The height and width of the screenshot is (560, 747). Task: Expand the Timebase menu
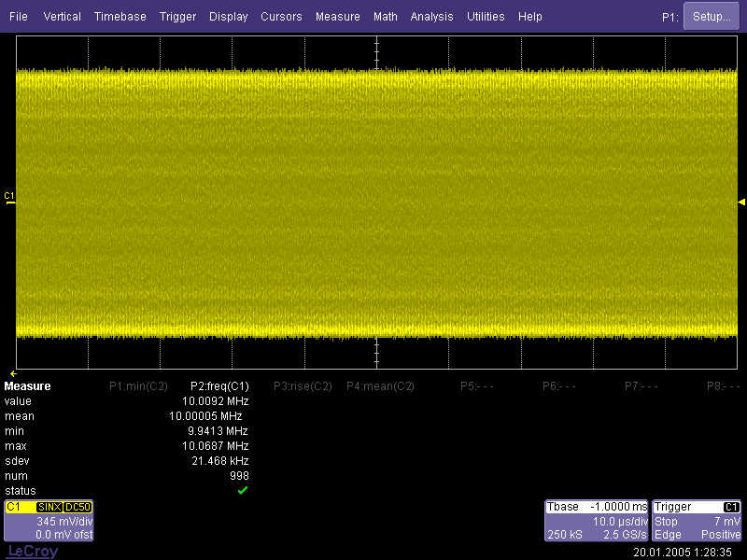pyautogui.click(x=120, y=17)
